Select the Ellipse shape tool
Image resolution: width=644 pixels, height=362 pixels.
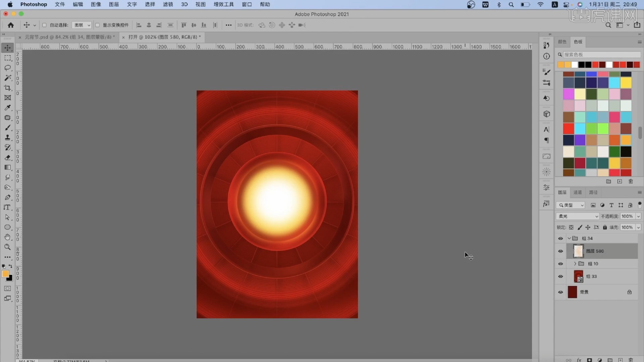(7, 227)
